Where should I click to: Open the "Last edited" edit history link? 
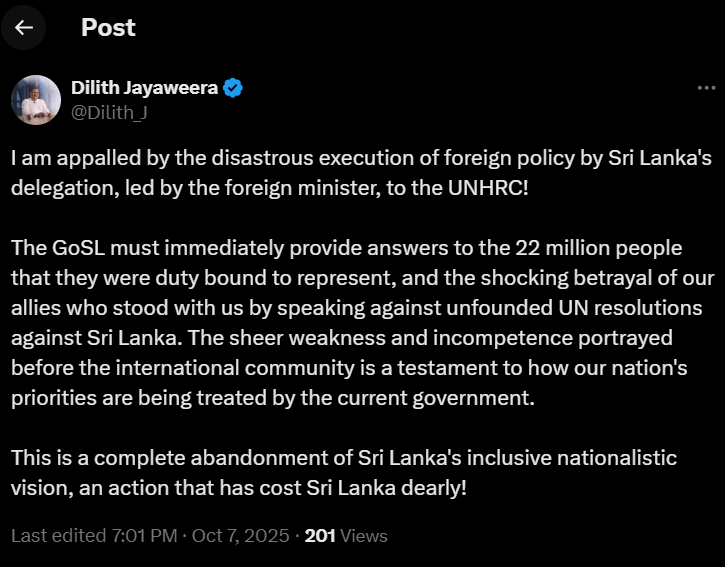pos(54,535)
